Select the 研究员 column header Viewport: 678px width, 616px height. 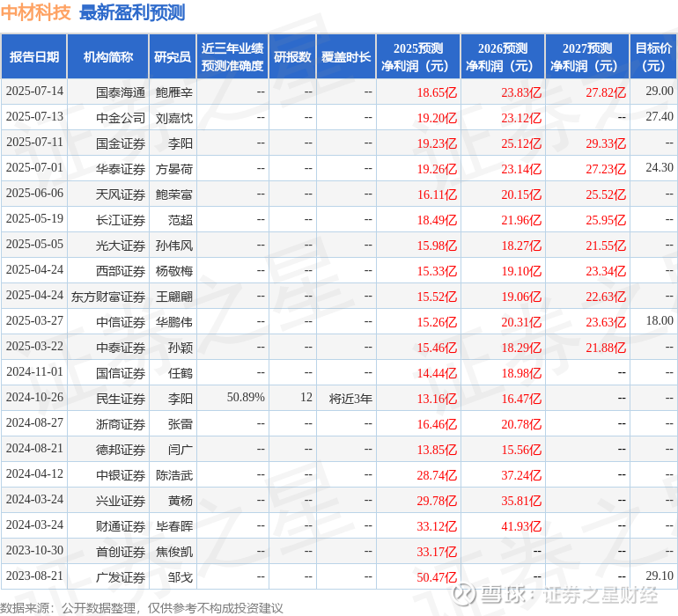(x=173, y=56)
